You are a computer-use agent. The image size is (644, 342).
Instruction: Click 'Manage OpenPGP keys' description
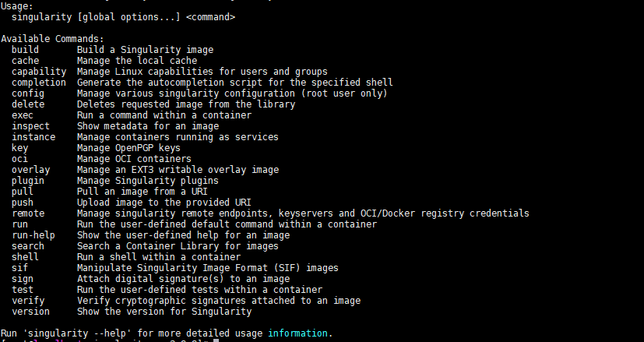coord(128,148)
